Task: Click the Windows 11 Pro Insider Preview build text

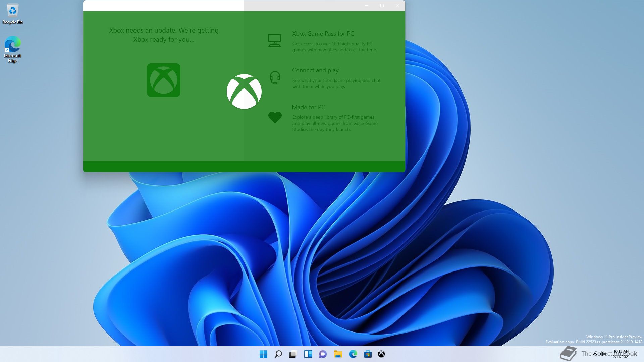Action: pos(594,339)
